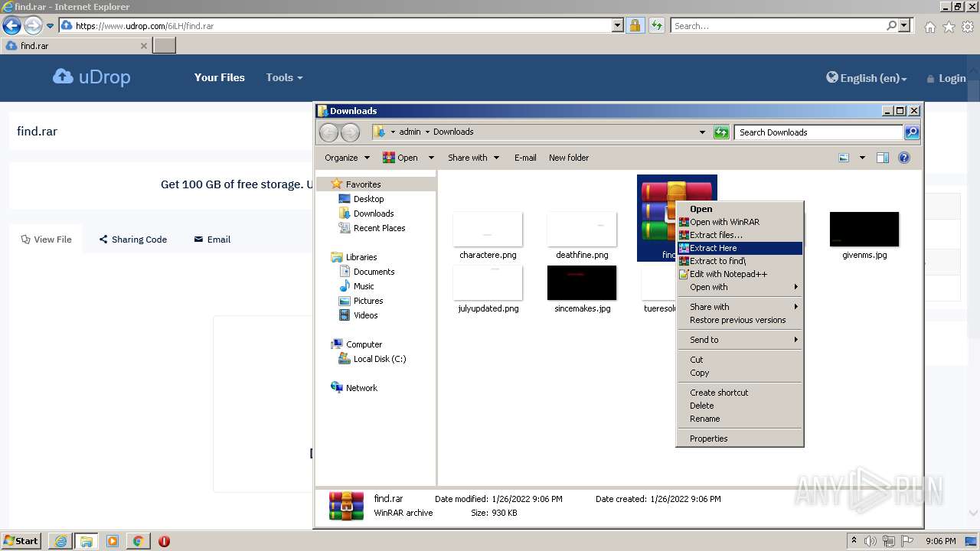Click the Opera taskbar icon
Screen dimensions: 980x551
point(164,541)
